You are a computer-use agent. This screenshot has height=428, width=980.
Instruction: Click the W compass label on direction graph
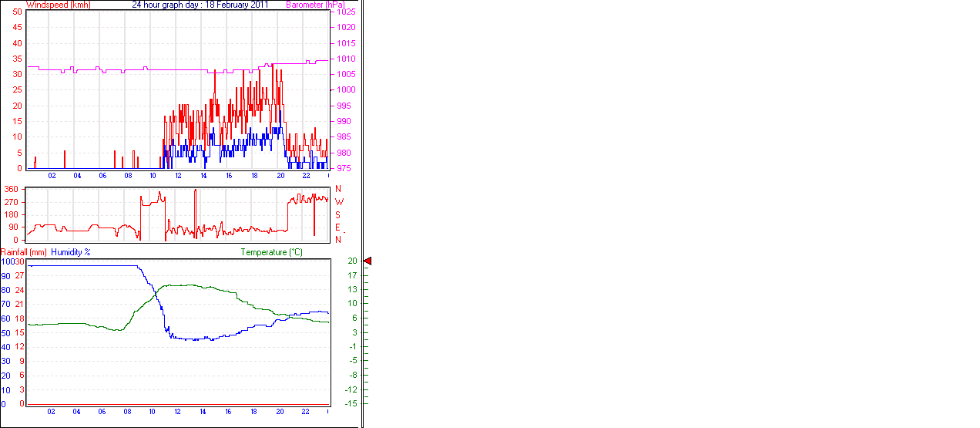338,202
